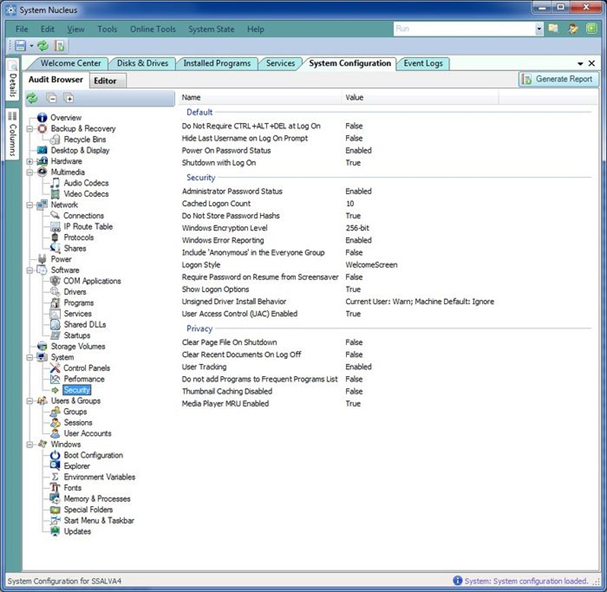This screenshot has height=592, width=607.
Task: Click the folder icon beside the Run box
Action: [554, 29]
